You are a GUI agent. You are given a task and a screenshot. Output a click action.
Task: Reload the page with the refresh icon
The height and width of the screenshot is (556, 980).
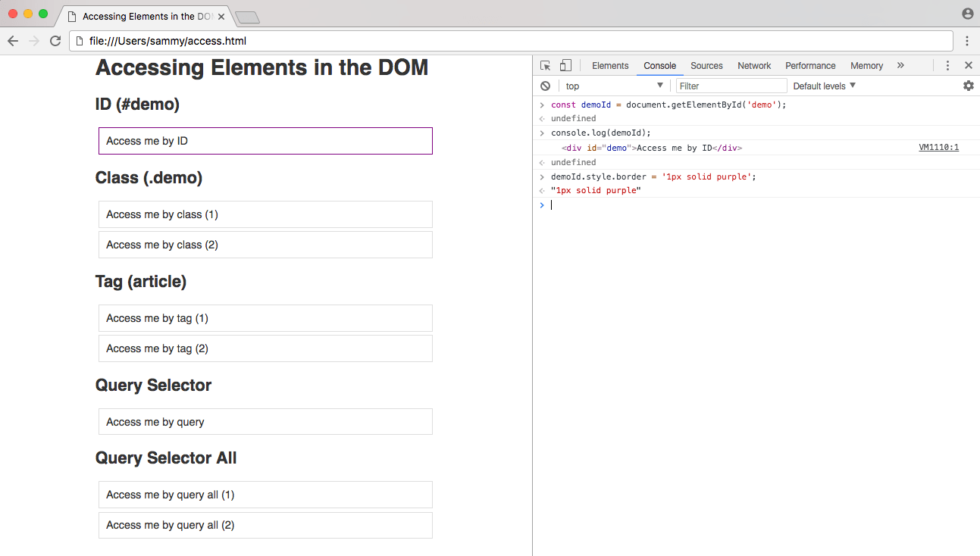pyautogui.click(x=55, y=41)
